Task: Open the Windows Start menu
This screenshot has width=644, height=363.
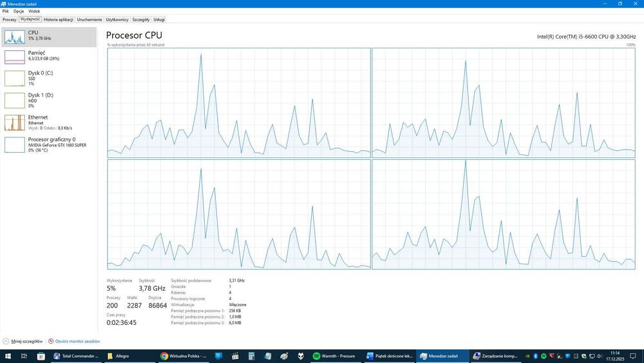Action: (x=8, y=356)
